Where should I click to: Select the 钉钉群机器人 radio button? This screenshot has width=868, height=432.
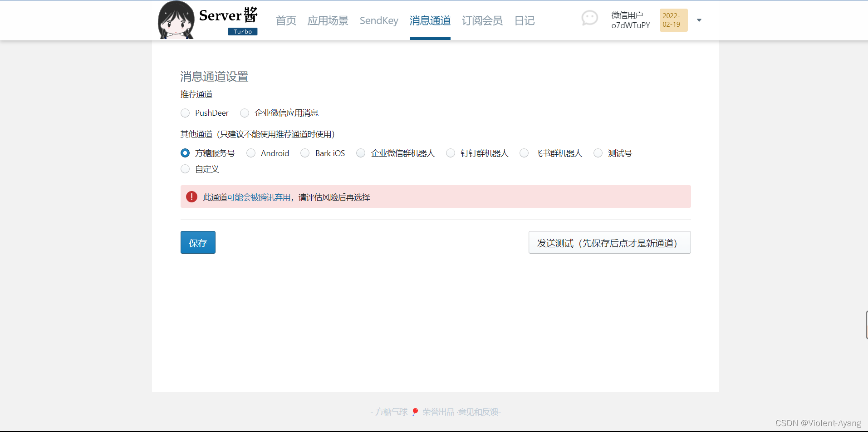click(x=451, y=153)
